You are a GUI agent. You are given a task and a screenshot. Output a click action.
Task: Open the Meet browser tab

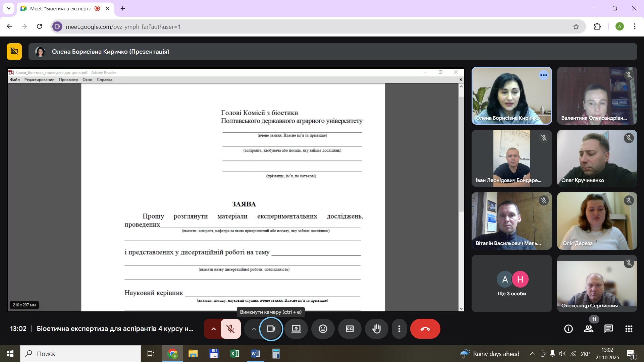60,8
